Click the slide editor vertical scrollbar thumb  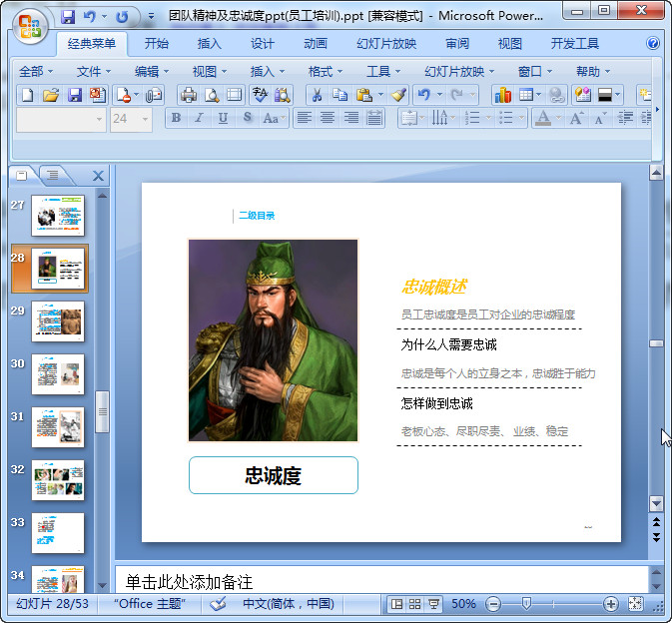tap(656, 343)
